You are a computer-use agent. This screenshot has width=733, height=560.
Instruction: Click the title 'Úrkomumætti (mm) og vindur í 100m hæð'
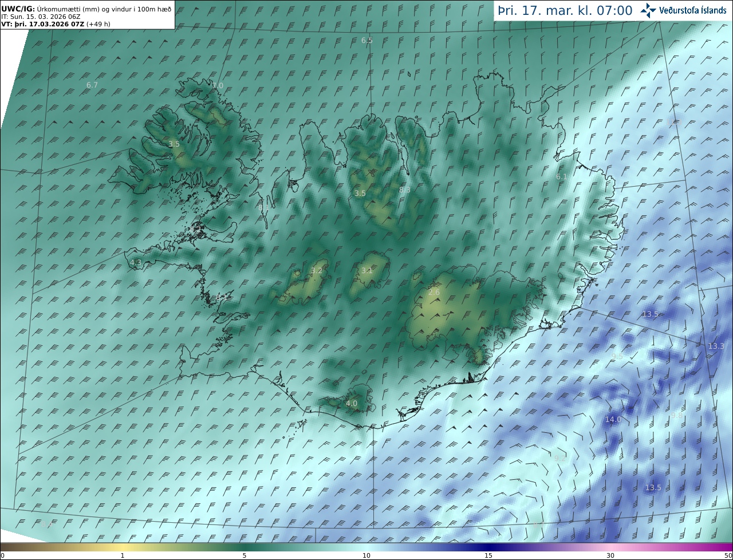click(x=104, y=9)
